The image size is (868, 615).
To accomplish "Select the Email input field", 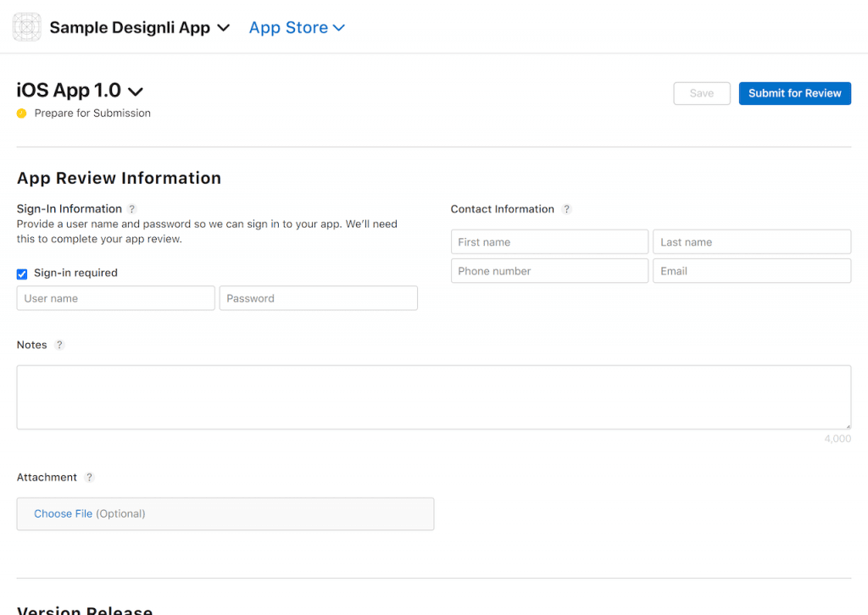I will [751, 271].
